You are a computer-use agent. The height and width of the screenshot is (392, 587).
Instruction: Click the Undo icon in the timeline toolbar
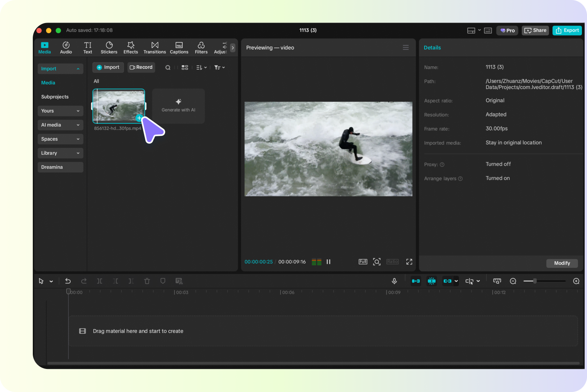pyautogui.click(x=68, y=281)
